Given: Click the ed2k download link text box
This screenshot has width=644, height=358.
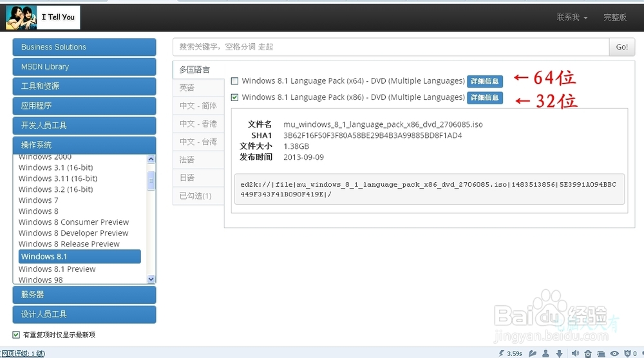Looking at the screenshot, I should tap(429, 189).
